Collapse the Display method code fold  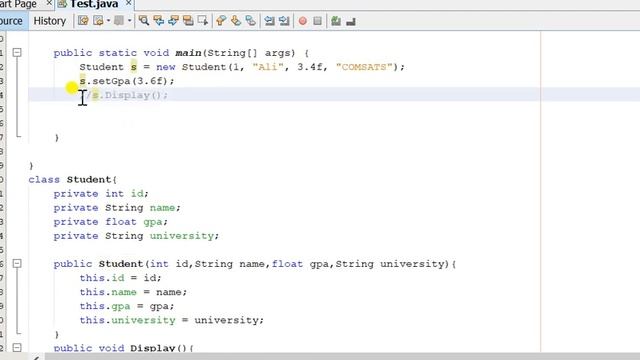coord(17,348)
